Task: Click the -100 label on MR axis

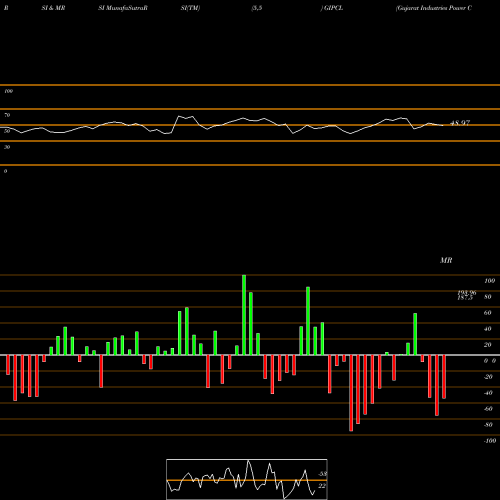Action: (x=490, y=441)
